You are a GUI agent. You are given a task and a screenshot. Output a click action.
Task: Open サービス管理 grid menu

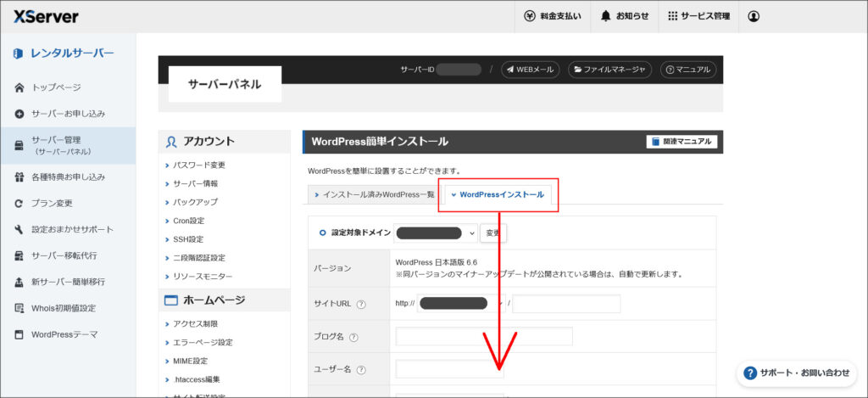[x=698, y=16]
